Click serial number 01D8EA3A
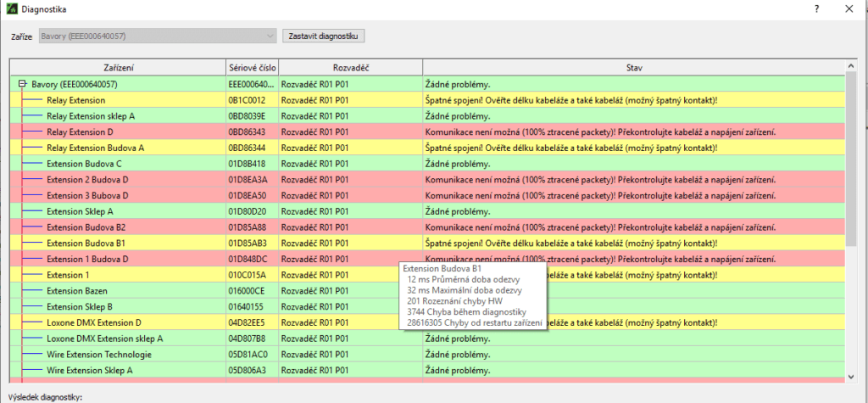Image resolution: width=868 pixels, height=403 pixels. (248, 180)
